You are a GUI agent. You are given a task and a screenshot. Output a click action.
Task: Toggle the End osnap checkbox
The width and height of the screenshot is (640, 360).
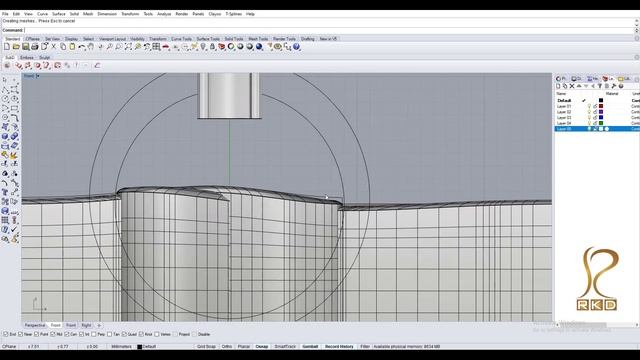pos(6,334)
